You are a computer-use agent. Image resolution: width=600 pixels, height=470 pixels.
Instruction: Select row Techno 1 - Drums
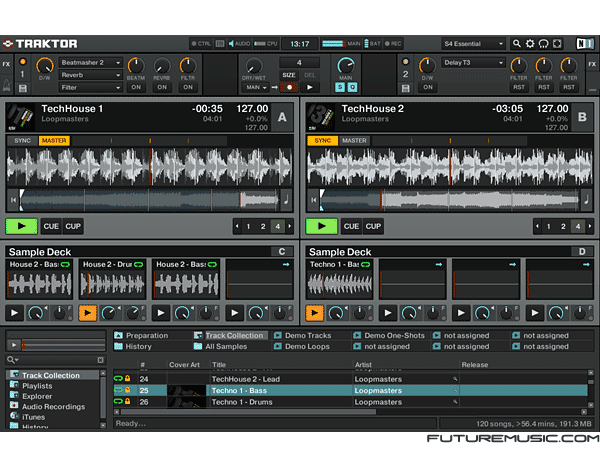click(x=350, y=402)
